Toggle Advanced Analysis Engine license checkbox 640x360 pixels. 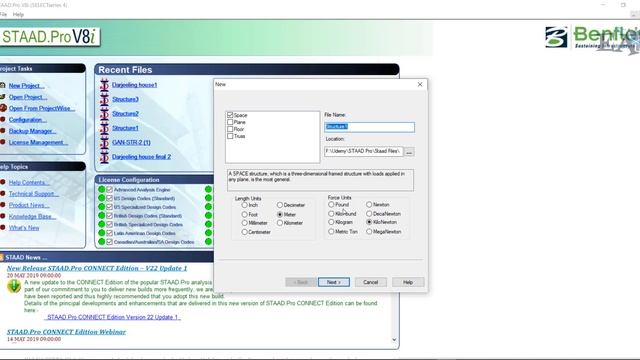(109, 189)
